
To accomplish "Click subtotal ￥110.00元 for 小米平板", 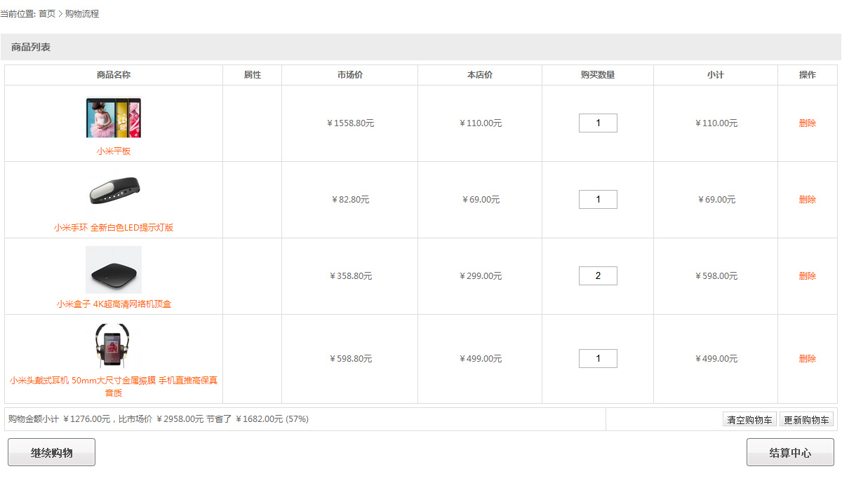I will click(716, 123).
